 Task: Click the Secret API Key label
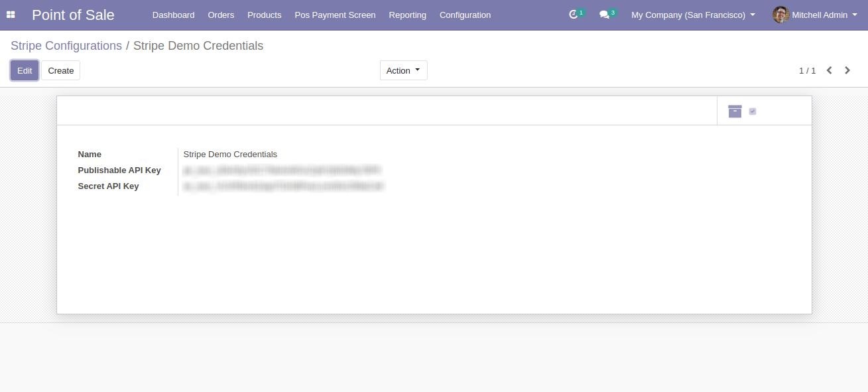108,186
